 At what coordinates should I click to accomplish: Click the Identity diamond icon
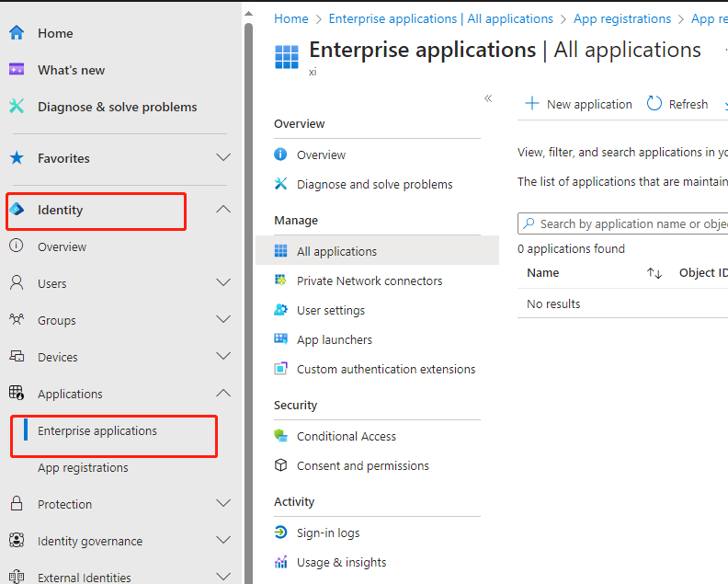pos(17,209)
